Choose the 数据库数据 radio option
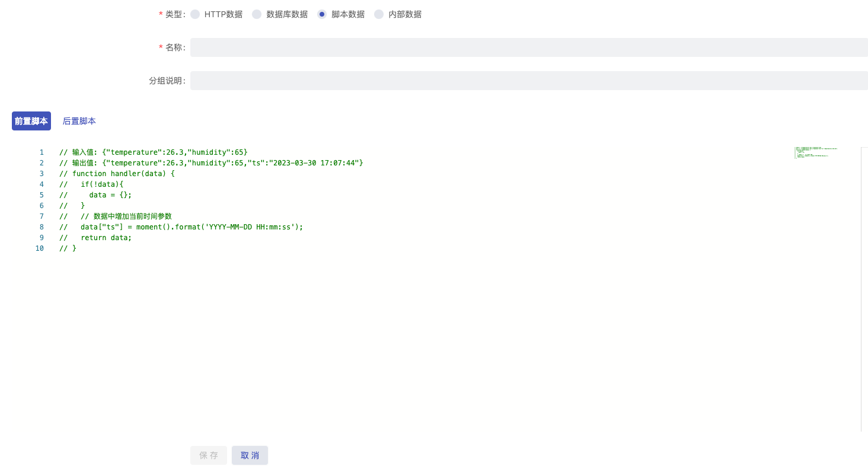This screenshot has width=868, height=469. coord(257,14)
